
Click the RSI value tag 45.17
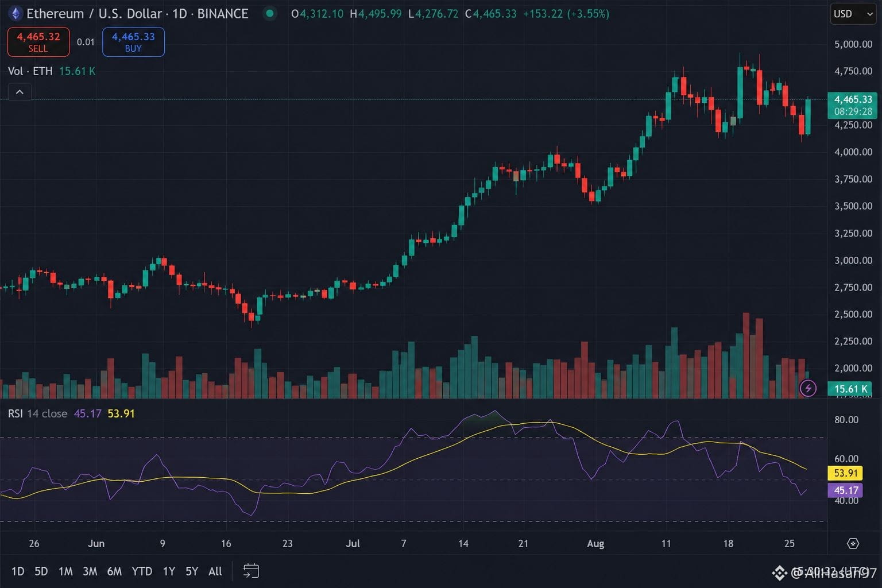[x=846, y=490]
